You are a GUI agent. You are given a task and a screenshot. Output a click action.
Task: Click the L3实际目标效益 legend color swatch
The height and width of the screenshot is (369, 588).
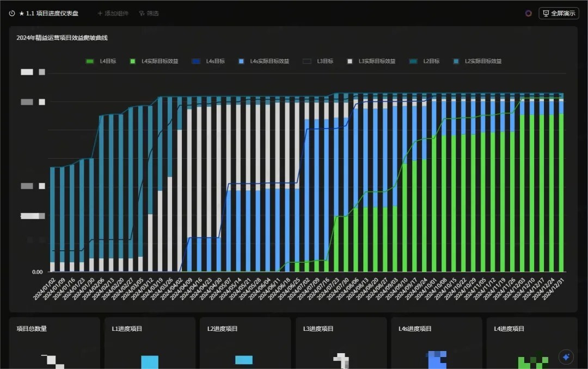point(350,61)
